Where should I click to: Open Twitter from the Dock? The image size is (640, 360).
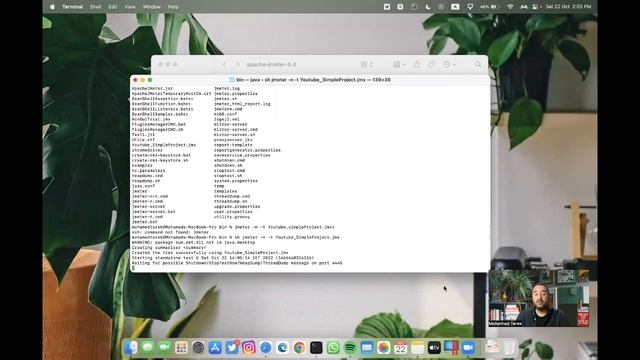point(232,348)
